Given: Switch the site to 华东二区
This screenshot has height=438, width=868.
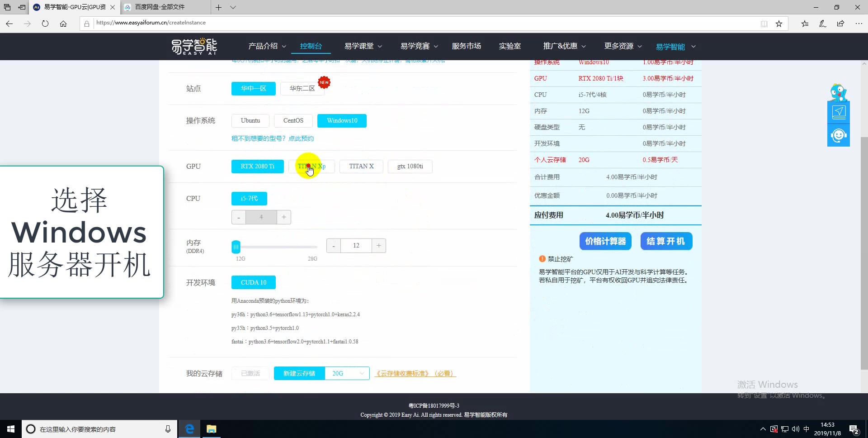Looking at the screenshot, I should click(x=302, y=88).
